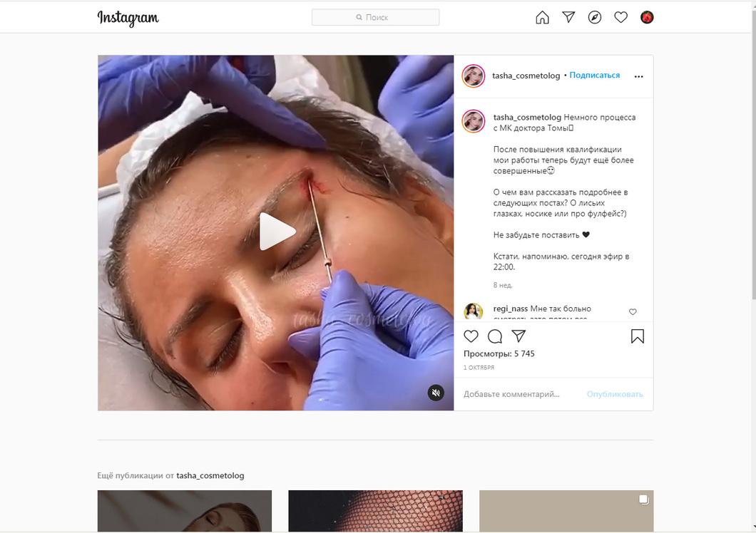Click the Поиск search field
The height and width of the screenshot is (533, 756).
(375, 17)
